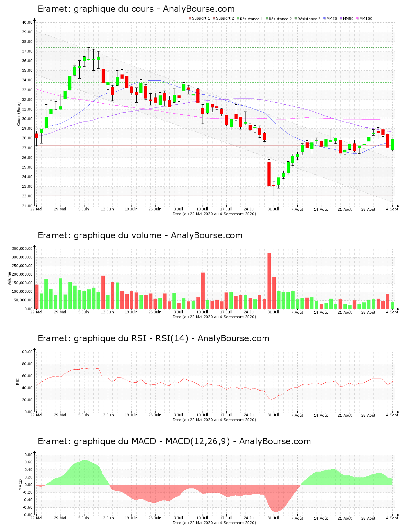Viewport: 412px width, 532px height.
Task: Click '31 Juil' date under the price chart
Action: tap(274, 209)
